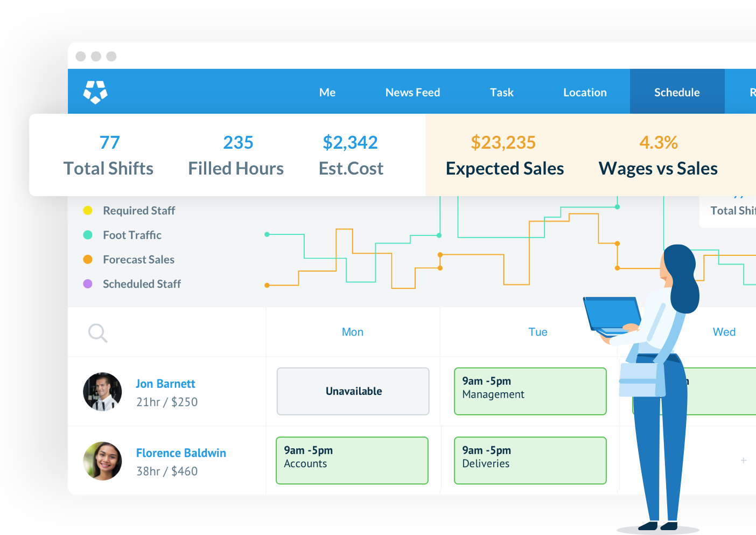Screen dimensions: 756x535
Task: Select Jon Barnett's Unavailable slot on Monday
Action: click(x=353, y=392)
